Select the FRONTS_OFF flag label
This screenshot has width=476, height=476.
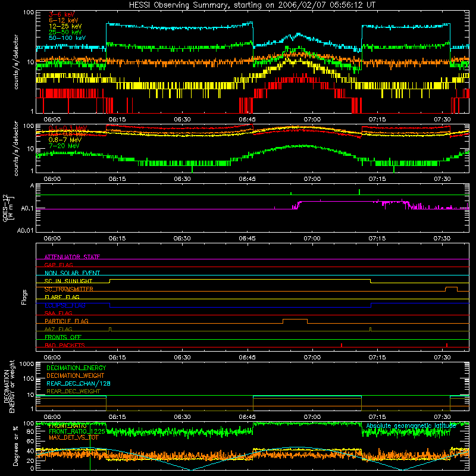[63, 337]
